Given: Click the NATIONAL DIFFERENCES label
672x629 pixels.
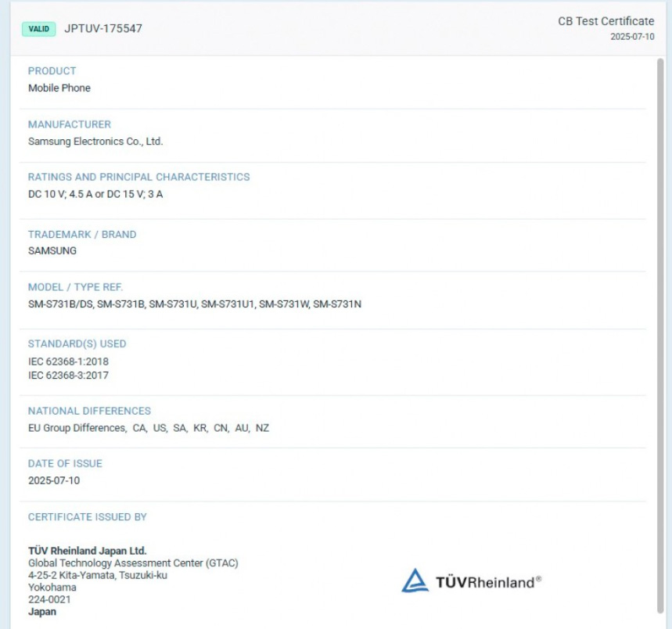Looking at the screenshot, I should point(89,411).
